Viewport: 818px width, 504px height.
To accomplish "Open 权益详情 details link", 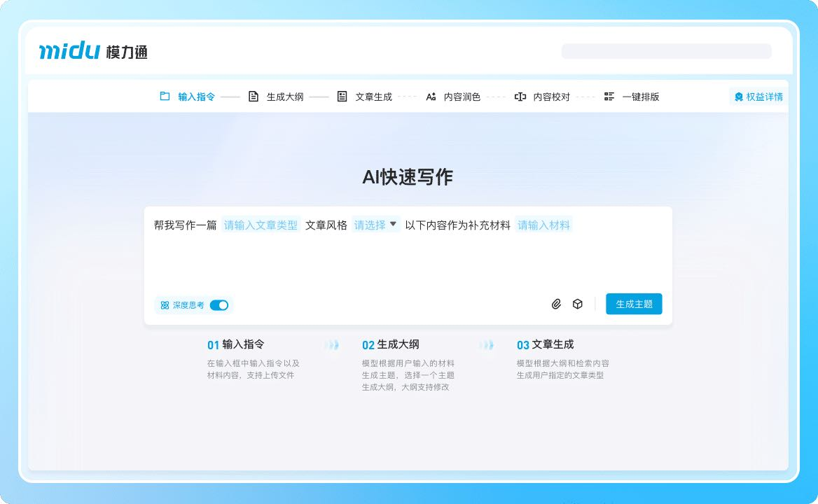I will point(764,97).
